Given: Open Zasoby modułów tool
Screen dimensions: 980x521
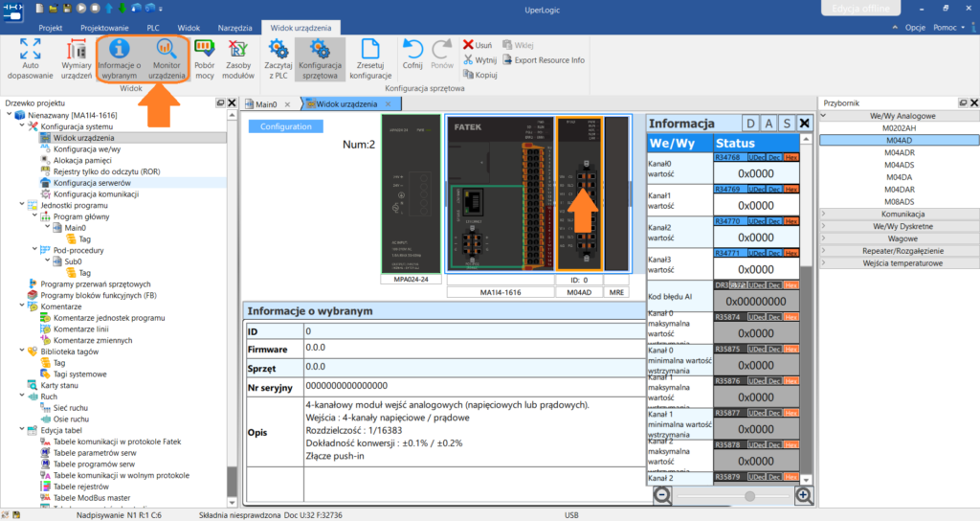Looking at the screenshot, I should click(238, 58).
